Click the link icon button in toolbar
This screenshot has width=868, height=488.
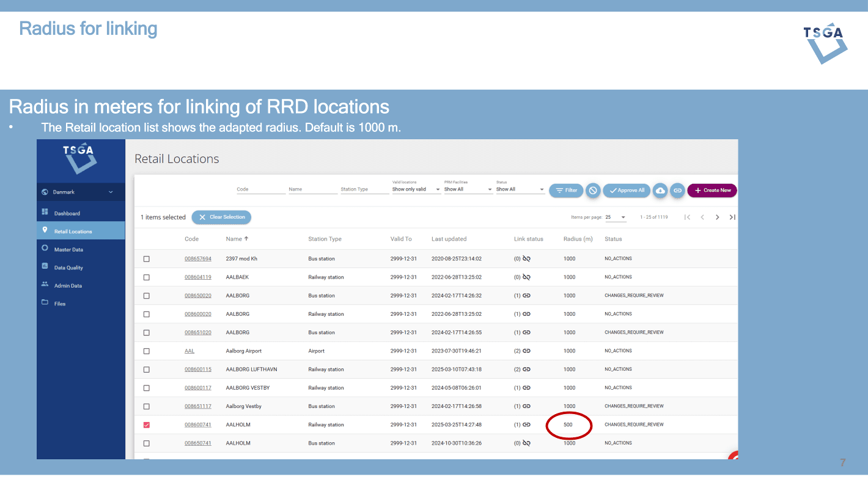click(x=677, y=191)
